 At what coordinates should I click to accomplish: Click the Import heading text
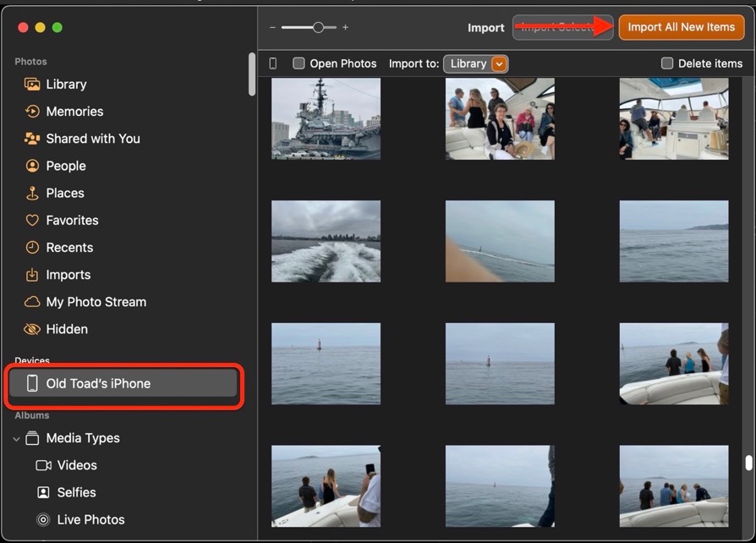[486, 28]
